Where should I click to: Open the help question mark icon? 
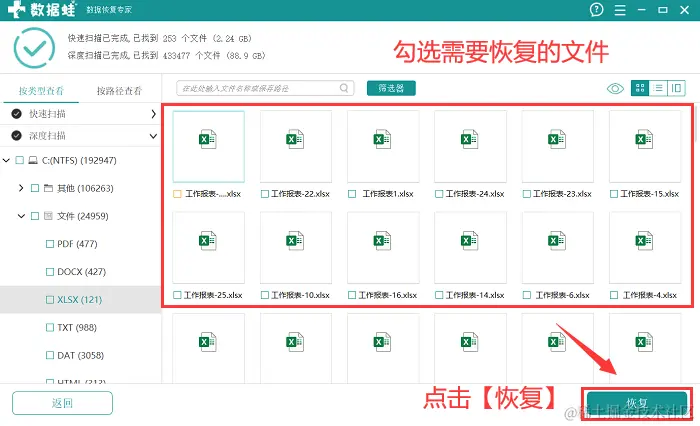coord(596,9)
